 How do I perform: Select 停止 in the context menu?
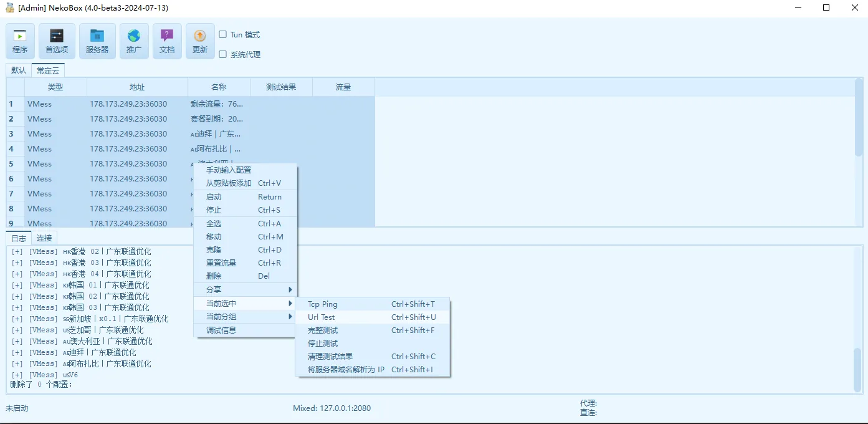pyautogui.click(x=246, y=210)
